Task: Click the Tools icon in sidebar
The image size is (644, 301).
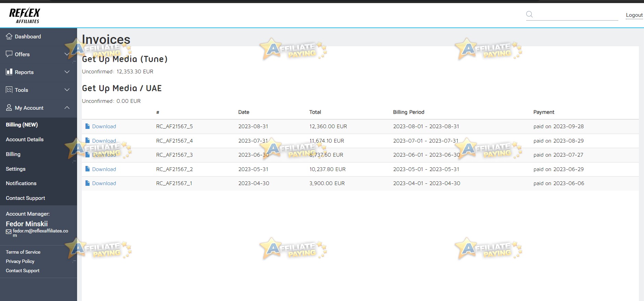Action: coord(9,90)
